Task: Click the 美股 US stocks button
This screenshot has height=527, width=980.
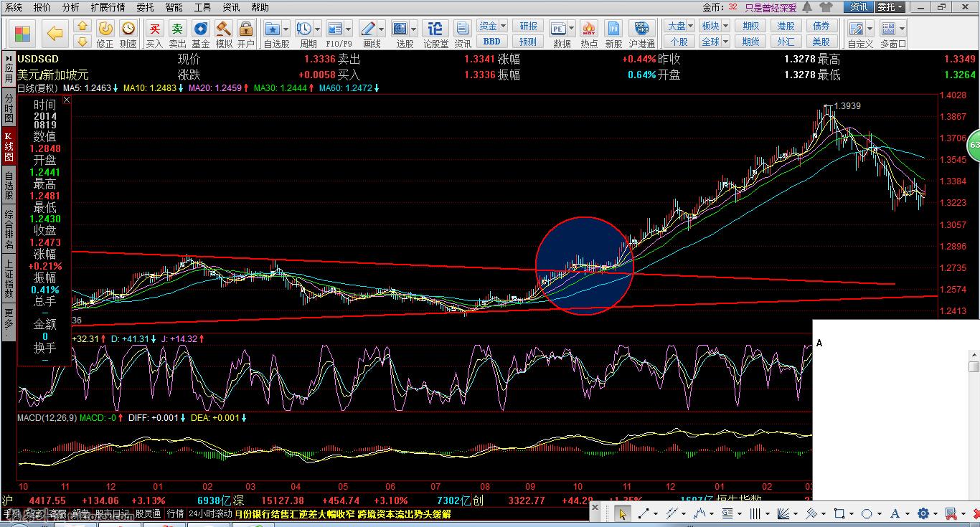Action: pos(821,42)
